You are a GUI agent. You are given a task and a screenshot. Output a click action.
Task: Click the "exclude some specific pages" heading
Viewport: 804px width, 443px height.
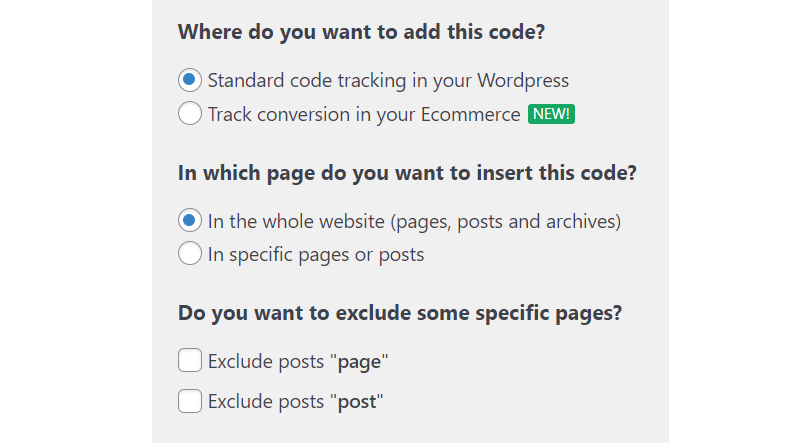click(x=400, y=313)
